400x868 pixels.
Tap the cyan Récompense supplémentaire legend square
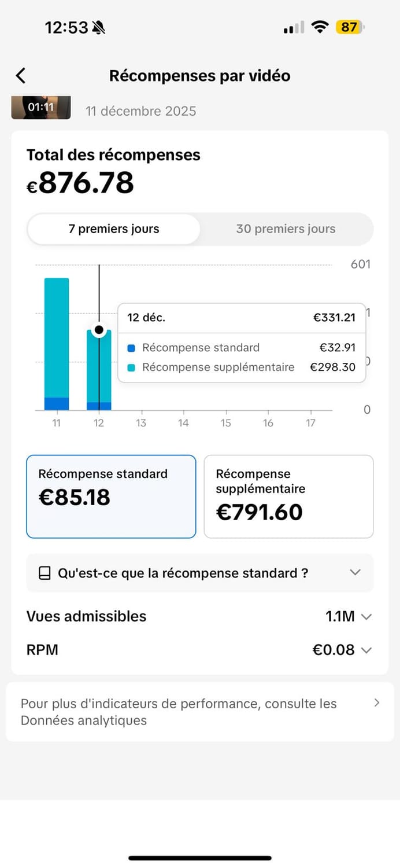131,367
